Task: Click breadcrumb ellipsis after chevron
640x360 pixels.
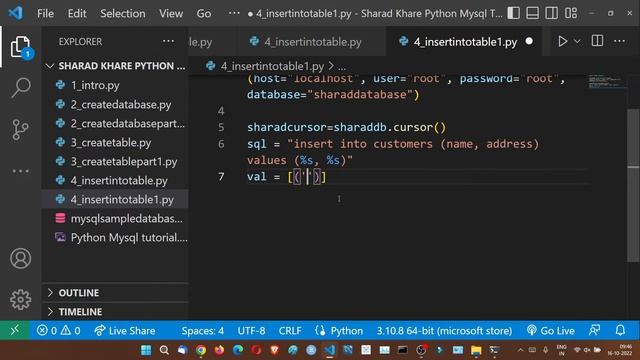Action: (x=342, y=67)
